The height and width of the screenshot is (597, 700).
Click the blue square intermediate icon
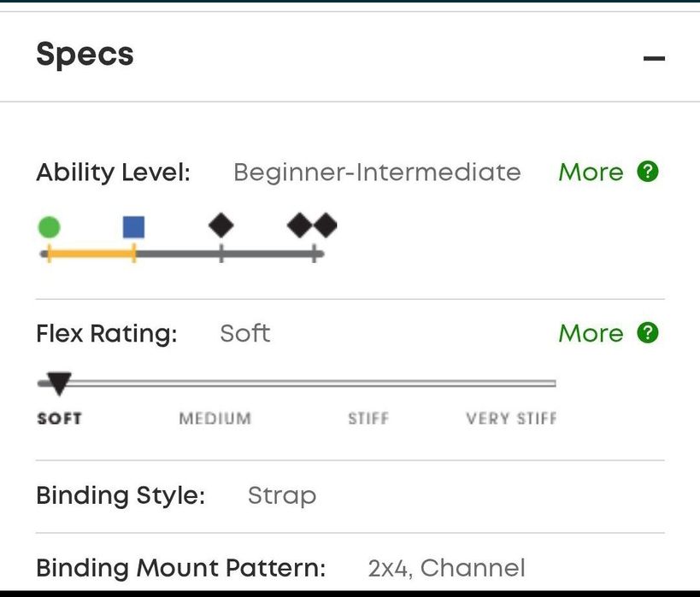point(133,227)
